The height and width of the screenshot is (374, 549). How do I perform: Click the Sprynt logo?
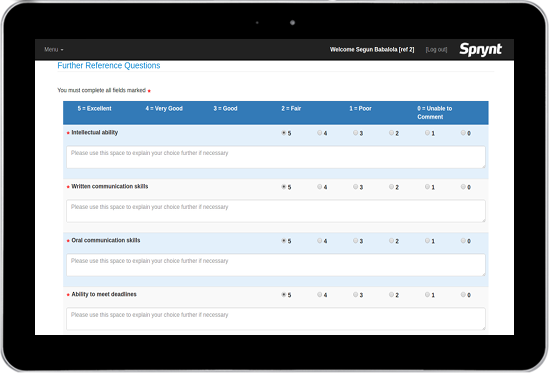480,49
